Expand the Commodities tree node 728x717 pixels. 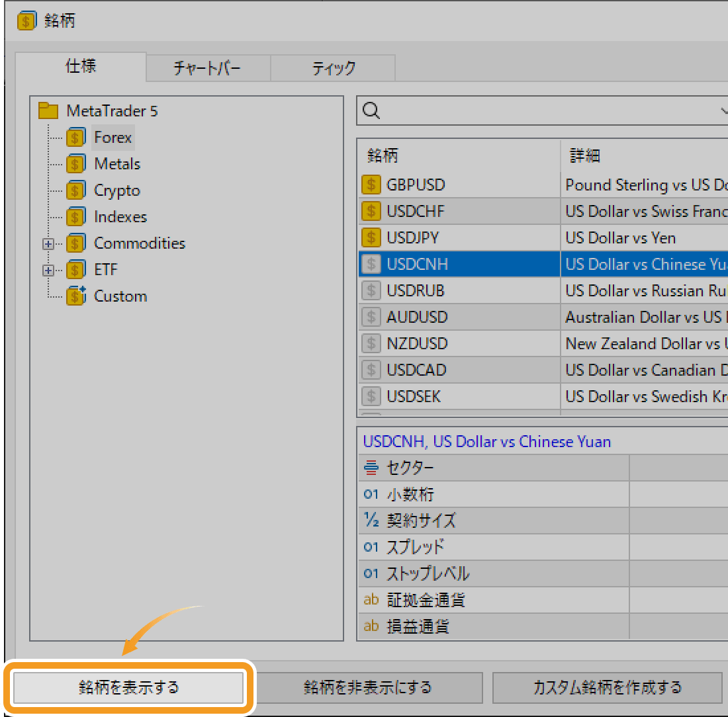pos(48,243)
